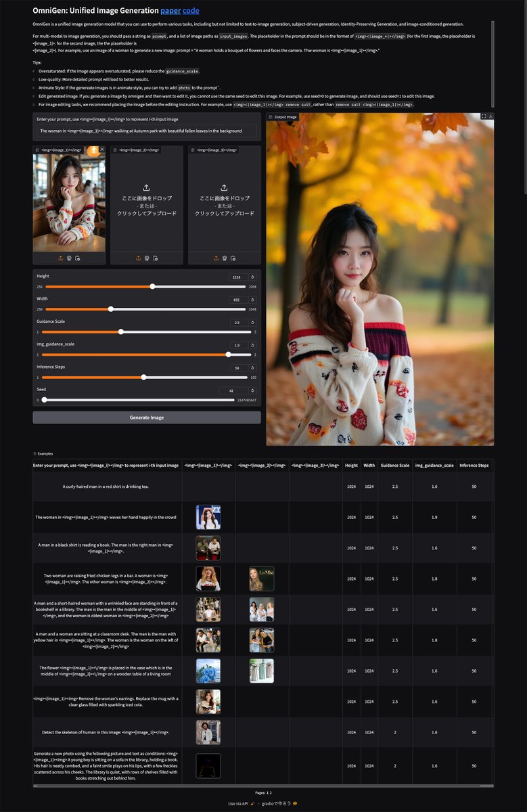
Task: Click the Height slider handle
Action: [x=152, y=286]
